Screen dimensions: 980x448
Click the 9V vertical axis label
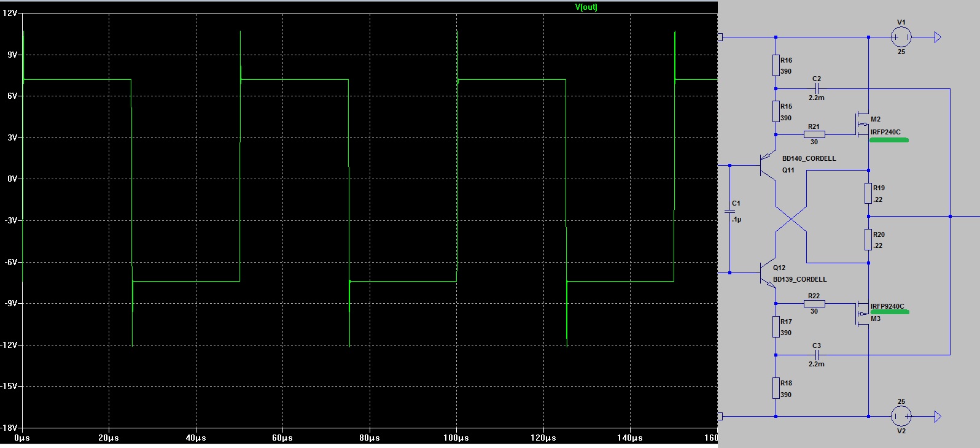click(12, 55)
